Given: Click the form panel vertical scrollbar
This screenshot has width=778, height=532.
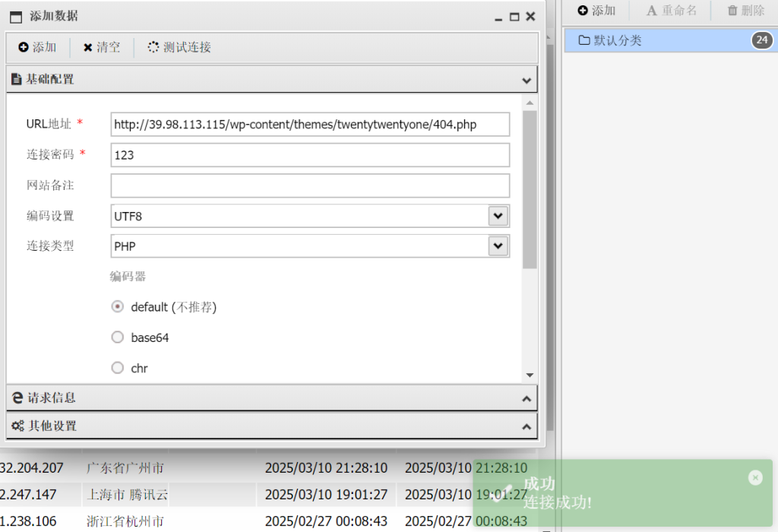Looking at the screenshot, I should 530,190.
